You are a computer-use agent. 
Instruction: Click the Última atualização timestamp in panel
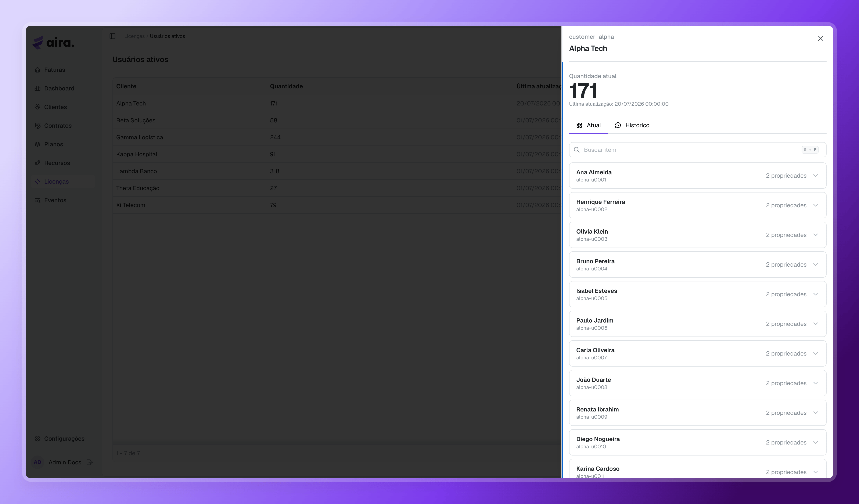tap(619, 104)
